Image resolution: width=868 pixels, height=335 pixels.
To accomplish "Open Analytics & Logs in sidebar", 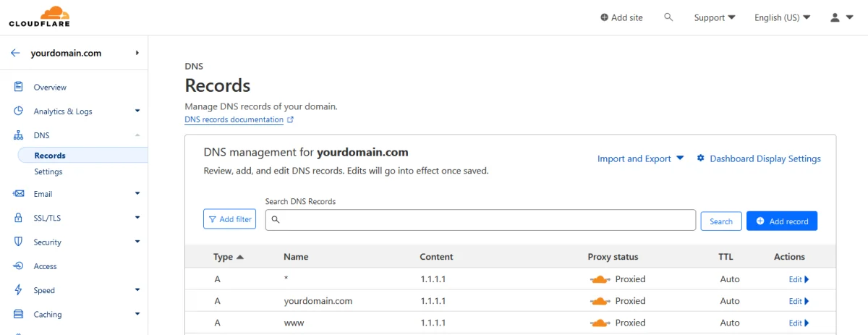I will click(x=63, y=111).
